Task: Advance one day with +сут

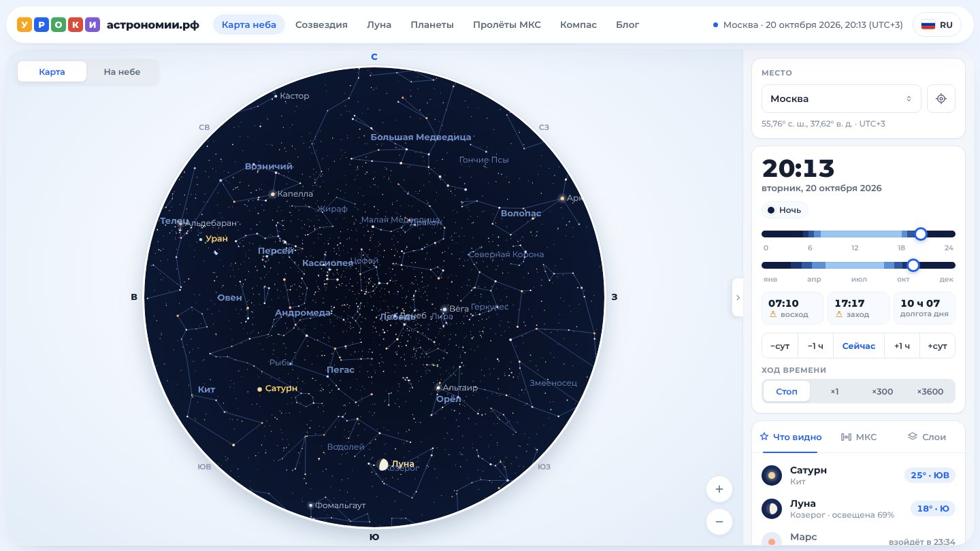Action: click(x=937, y=346)
